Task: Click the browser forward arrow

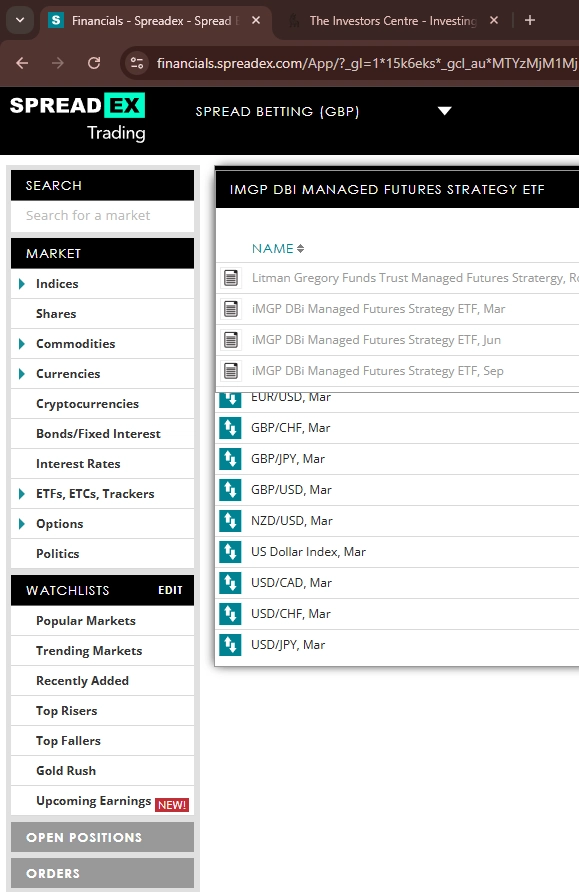Action: (57, 63)
